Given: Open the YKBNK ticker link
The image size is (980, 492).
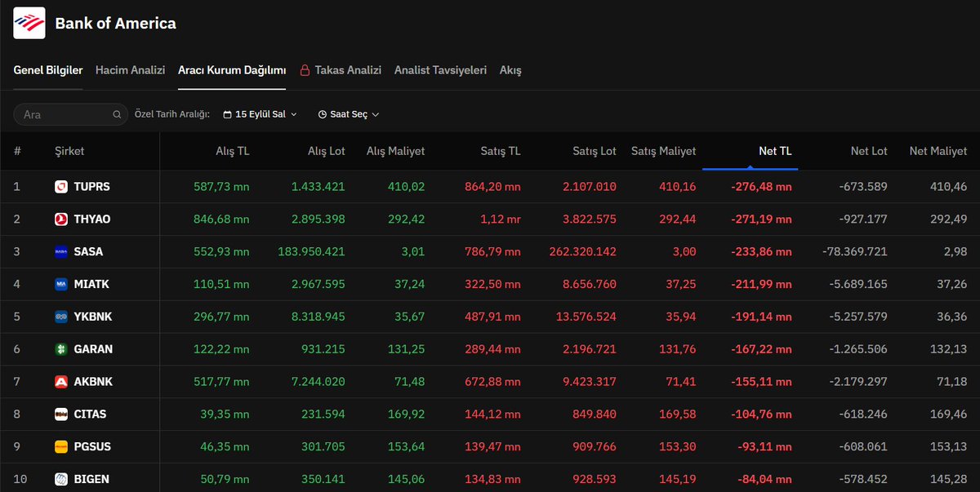Looking at the screenshot, I should [93, 317].
